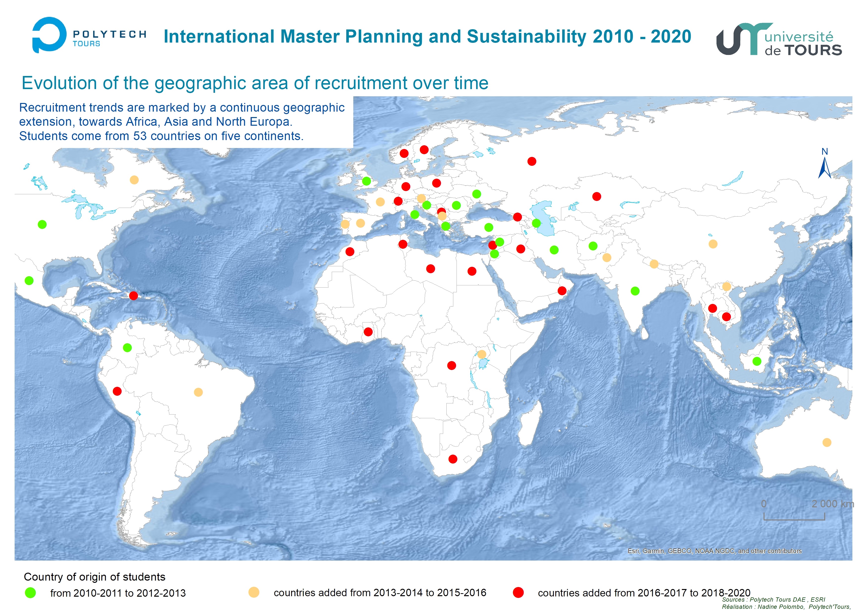Click the Université de Tours logo

779,39
